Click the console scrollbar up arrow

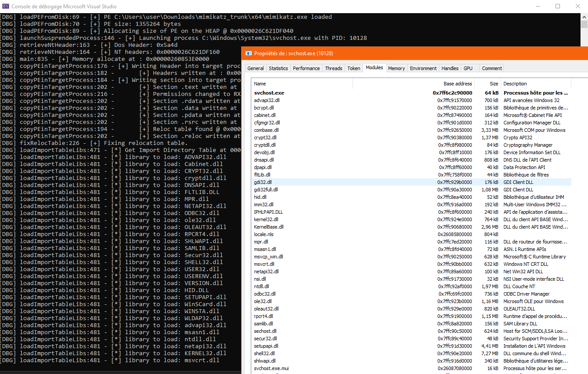584,17
